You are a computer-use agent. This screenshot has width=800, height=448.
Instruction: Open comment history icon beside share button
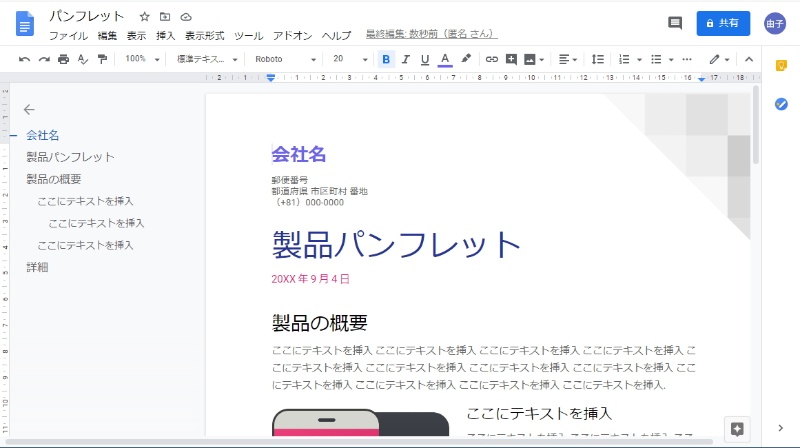click(x=675, y=23)
